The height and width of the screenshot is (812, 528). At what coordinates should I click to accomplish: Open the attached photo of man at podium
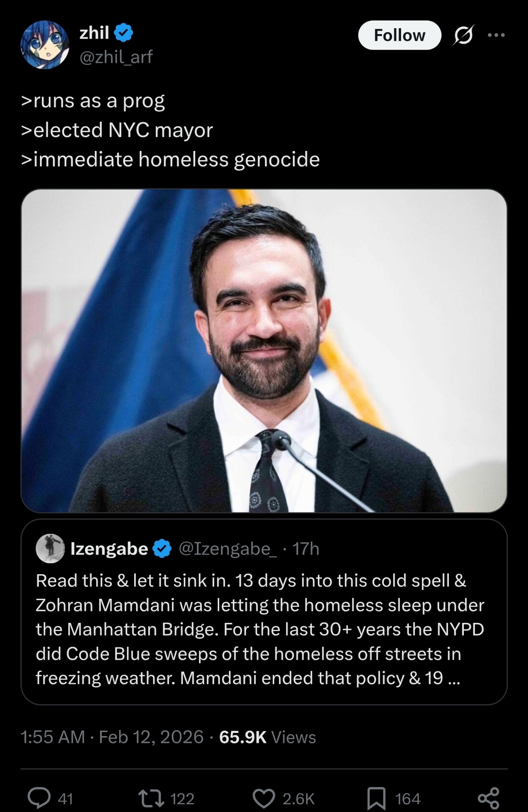(264, 350)
